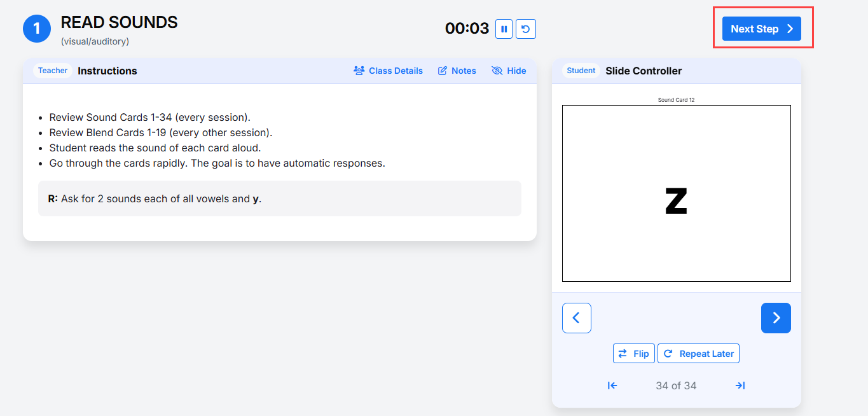Click the '(visual/auditory)' subtitle
868x416 pixels.
[95, 41]
